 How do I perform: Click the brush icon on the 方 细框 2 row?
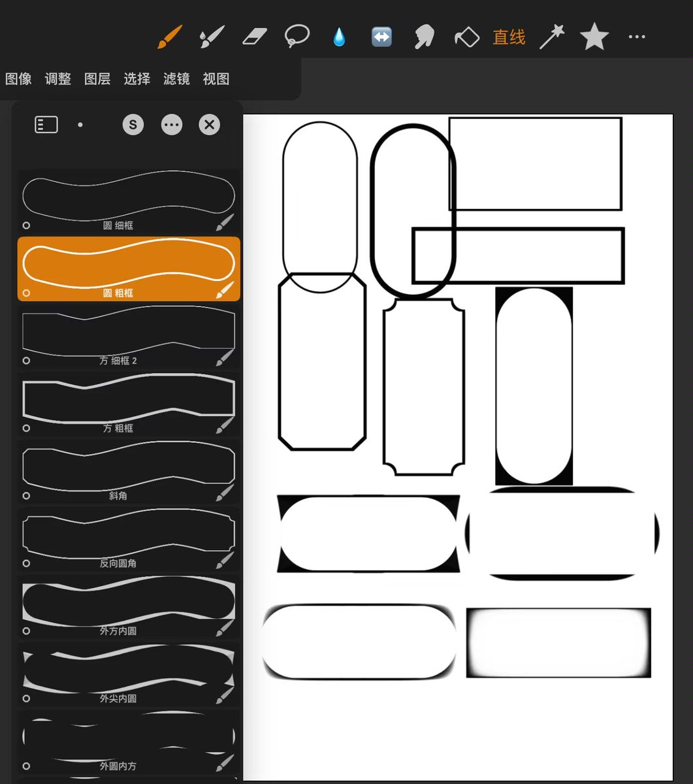pos(224,357)
